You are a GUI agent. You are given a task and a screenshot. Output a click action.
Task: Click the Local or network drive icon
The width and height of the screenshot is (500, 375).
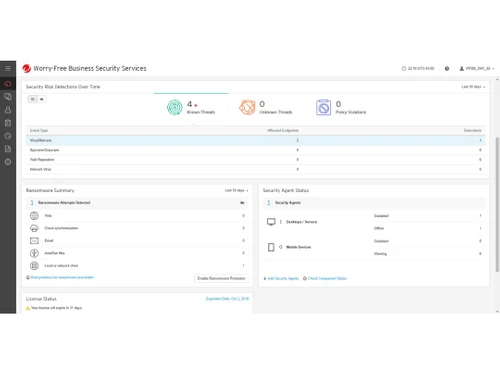(34, 266)
